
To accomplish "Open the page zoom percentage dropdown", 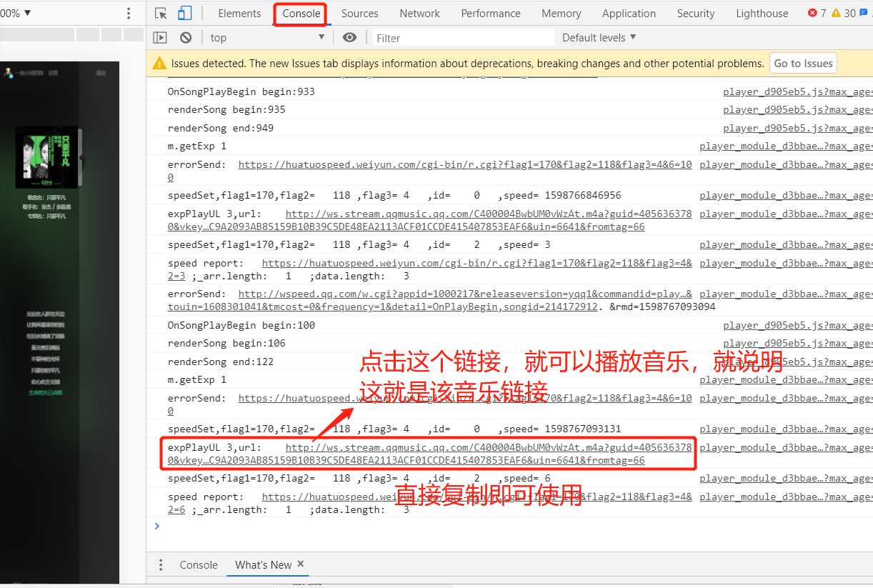I will (x=16, y=14).
